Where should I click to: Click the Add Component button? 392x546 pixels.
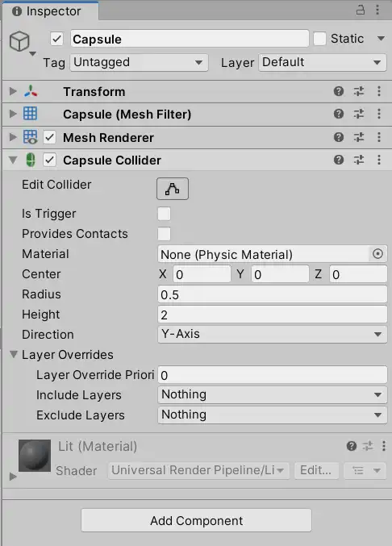point(196,520)
